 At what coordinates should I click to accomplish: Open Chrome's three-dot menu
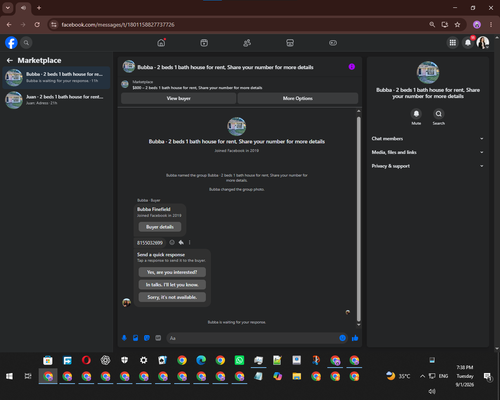point(491,25)
